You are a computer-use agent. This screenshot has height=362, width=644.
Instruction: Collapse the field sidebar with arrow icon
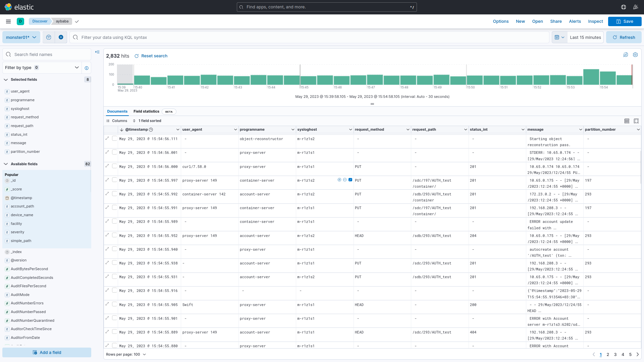(x=97, y=52)
